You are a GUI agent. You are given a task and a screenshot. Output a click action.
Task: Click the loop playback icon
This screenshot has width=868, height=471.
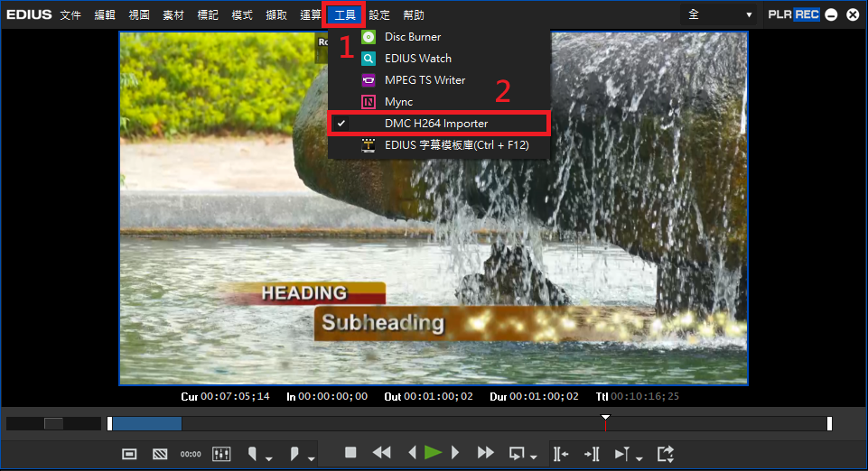tap(517, 454)
